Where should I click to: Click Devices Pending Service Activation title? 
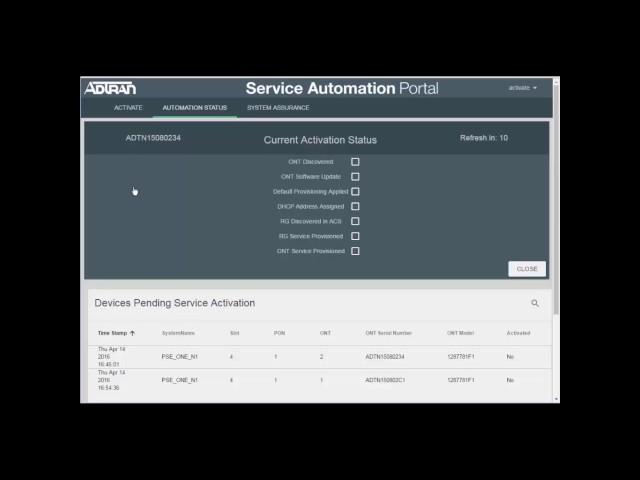175,303
